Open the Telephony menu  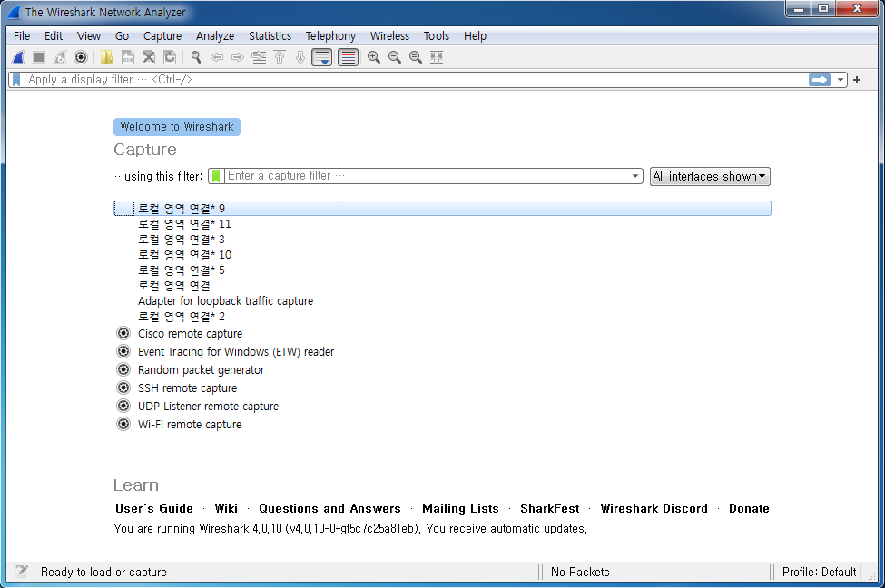(x=330, y=36)
